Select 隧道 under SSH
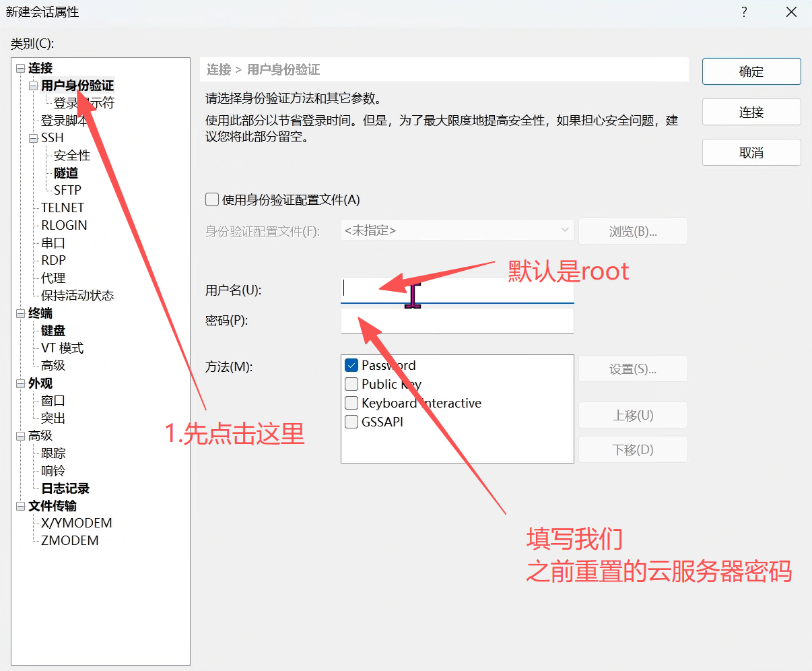Viewport: 812px width, 671px height. [x=66, y=173]
